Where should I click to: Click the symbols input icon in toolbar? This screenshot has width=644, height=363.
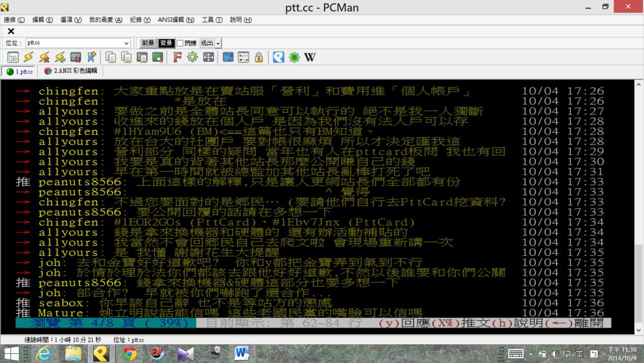[243, 57]
